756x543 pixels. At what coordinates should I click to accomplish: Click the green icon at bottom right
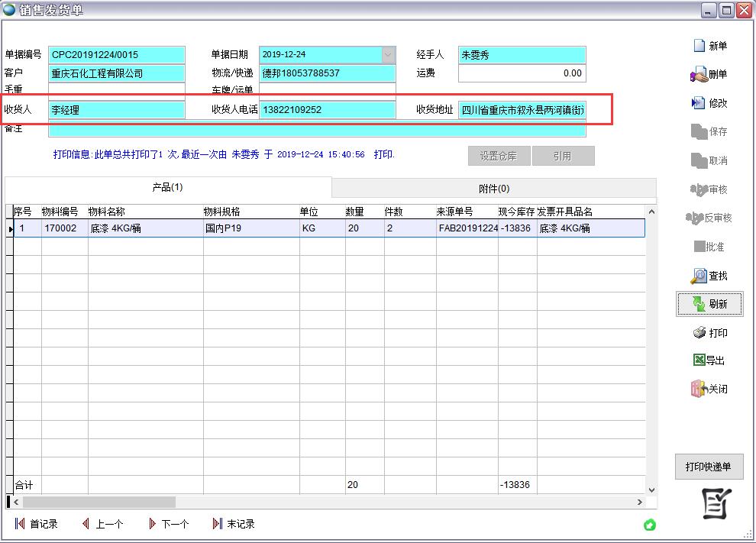[x=650, y=525]
